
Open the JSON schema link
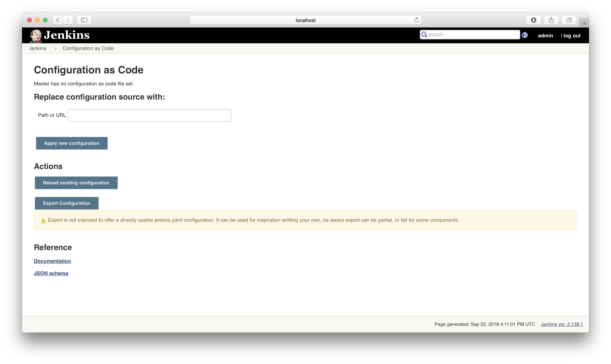pos(51,273)
